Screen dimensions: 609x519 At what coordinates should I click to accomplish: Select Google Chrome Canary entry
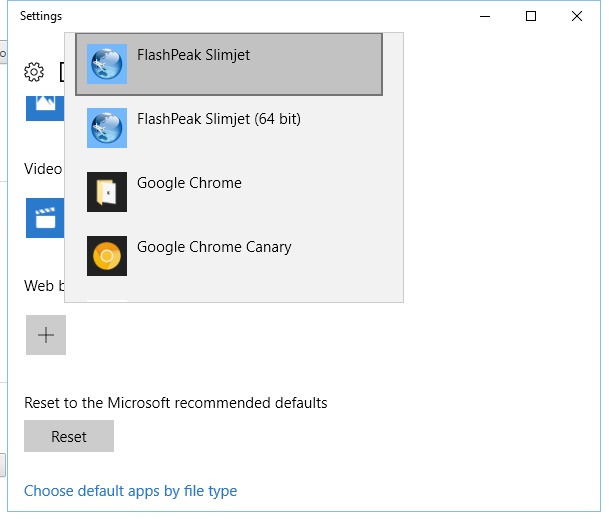[229, 256]
